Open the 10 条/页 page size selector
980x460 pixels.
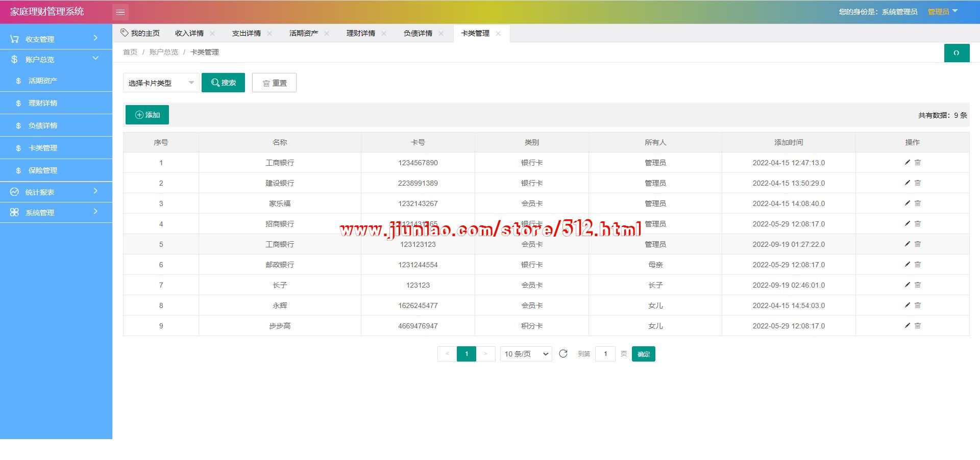(526, 354)
